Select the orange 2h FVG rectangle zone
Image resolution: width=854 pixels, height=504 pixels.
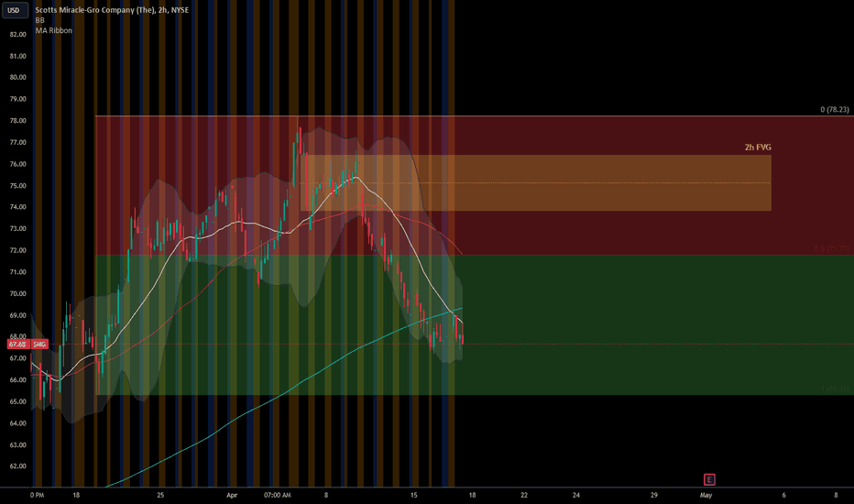pyautogui.click(x=535, y=182)
